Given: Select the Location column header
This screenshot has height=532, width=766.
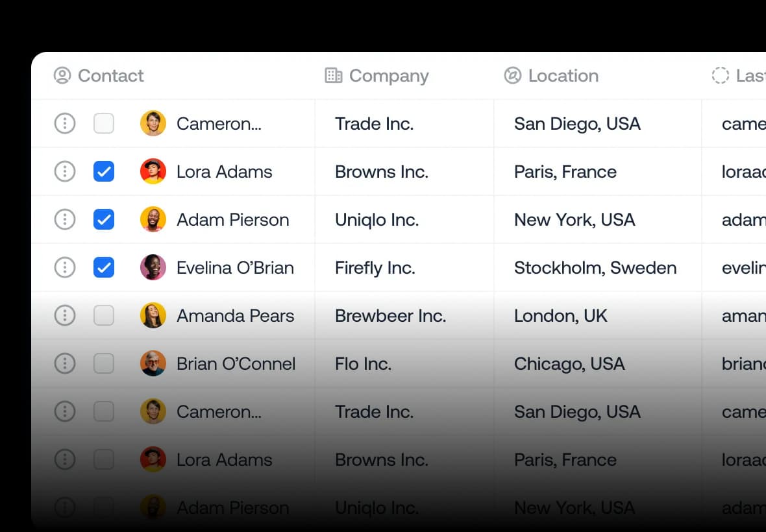Looking at the screenshot, I should click(563, 76).
